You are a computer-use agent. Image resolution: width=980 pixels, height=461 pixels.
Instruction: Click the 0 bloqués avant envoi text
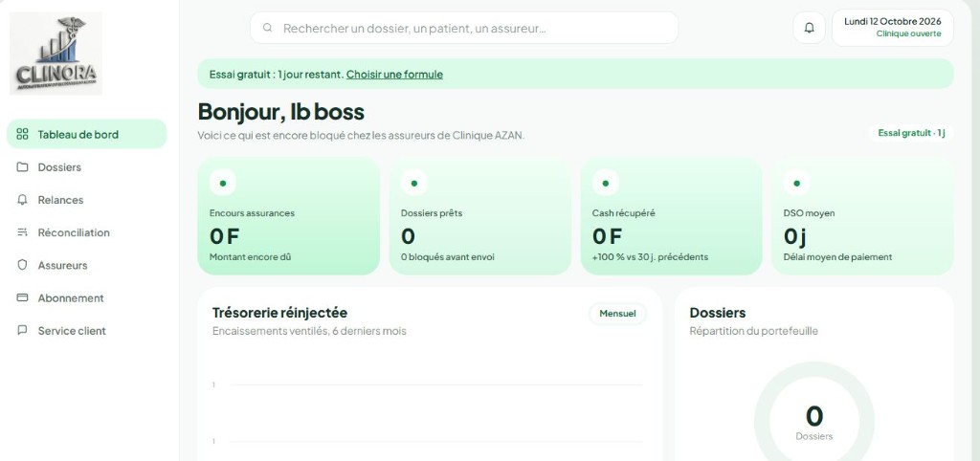[x=448, y=256]
